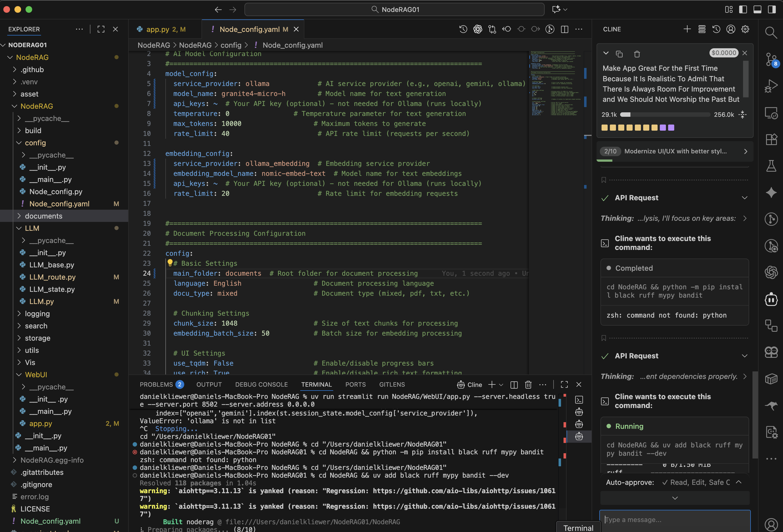The width and height of the screenshot is (783, 532).
Task: Expand Auto-approve settings chevron
Action: click(x=739, y=482)
